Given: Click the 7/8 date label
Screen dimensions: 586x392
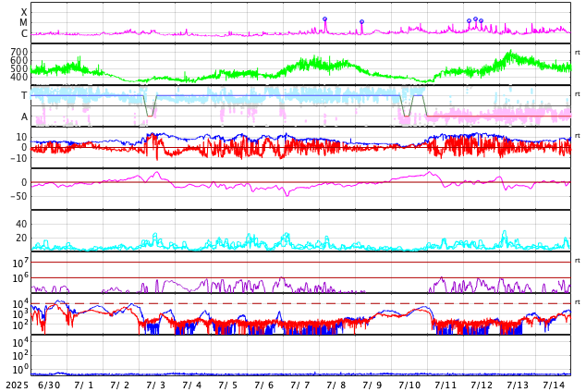Looking at the screenshot, I should tap(336, 386).
